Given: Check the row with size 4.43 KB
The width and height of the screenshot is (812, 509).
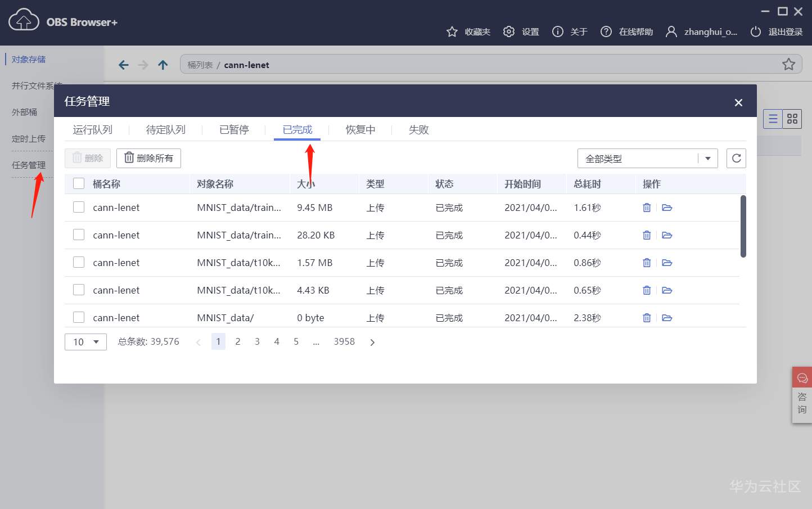Looking at the screenshot, I should click(x=79, y=290).
